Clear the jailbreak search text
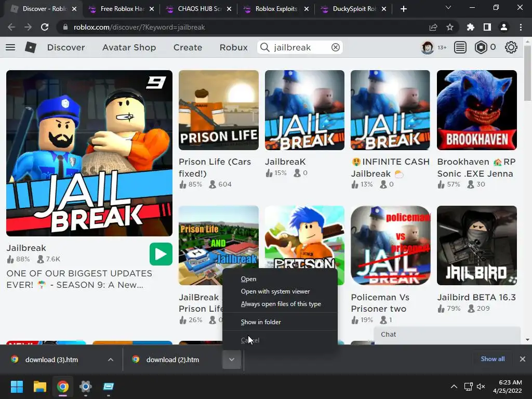Image resolution: width=532 pixels, height=399 pixels. click(335, 47)
